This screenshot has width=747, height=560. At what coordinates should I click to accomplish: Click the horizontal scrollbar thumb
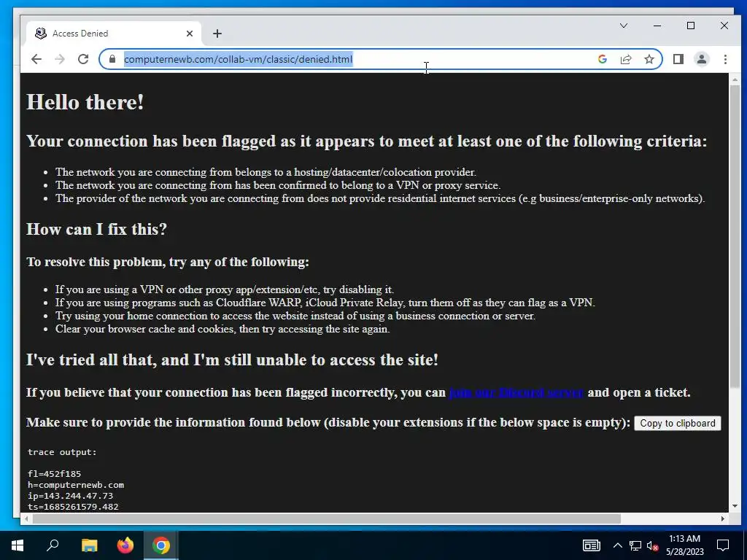pos(326,518)
